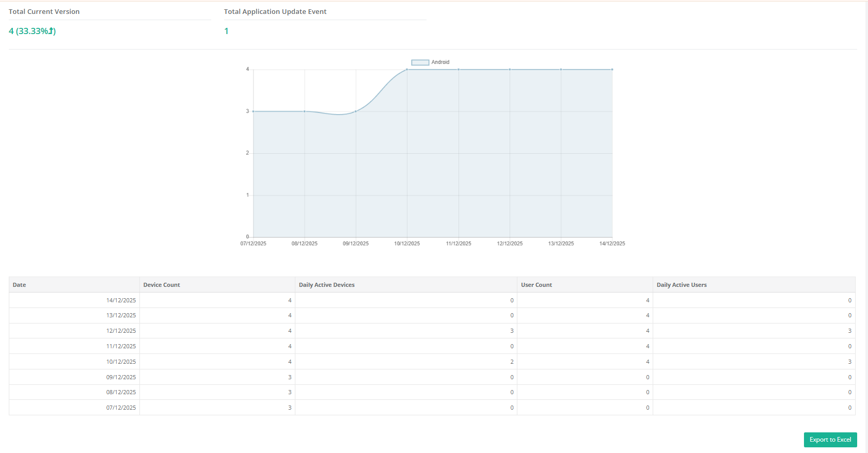868x453 pixels.
Task: Select the 14/12/2025 date cell in the table
Action: coord(121,300)
